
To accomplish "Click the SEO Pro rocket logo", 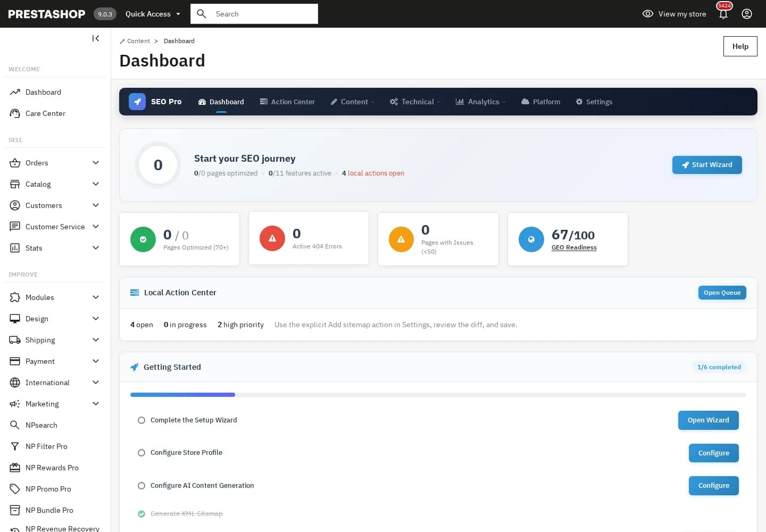I will 137,102.
